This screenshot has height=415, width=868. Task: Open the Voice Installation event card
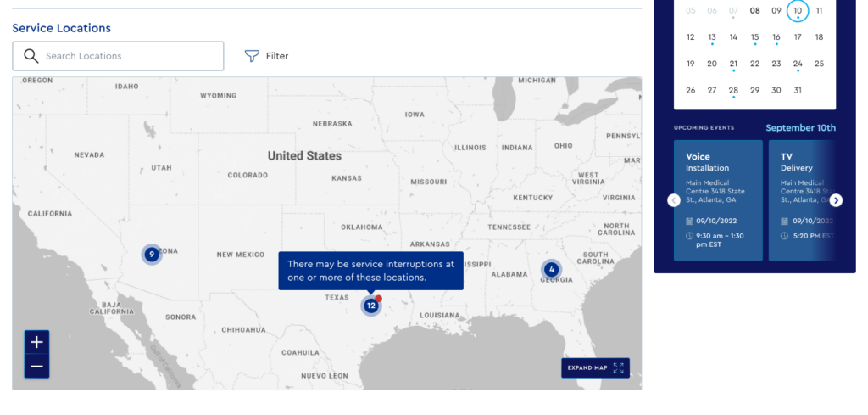pos(717,200)
